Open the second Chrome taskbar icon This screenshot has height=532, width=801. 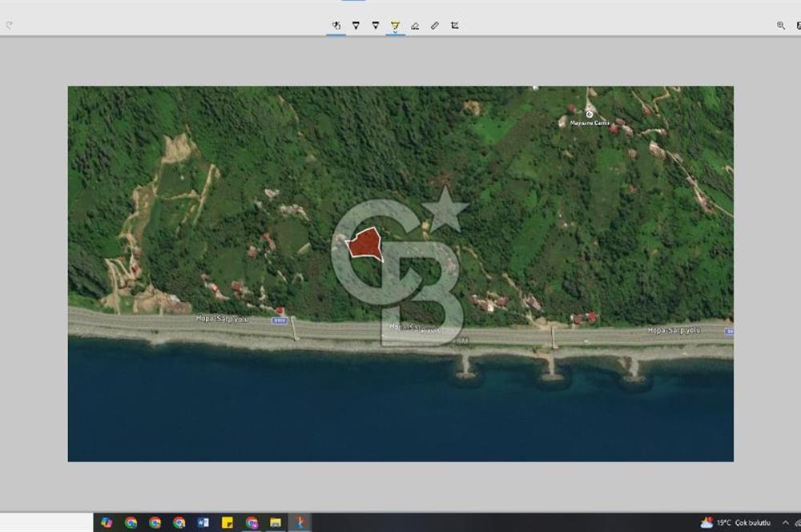click(155, 522)
